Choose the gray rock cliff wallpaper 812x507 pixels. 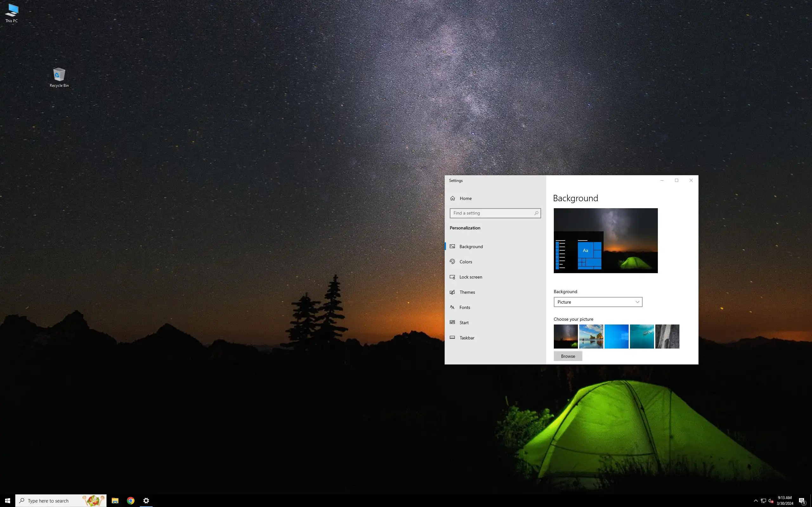[667, 336]
